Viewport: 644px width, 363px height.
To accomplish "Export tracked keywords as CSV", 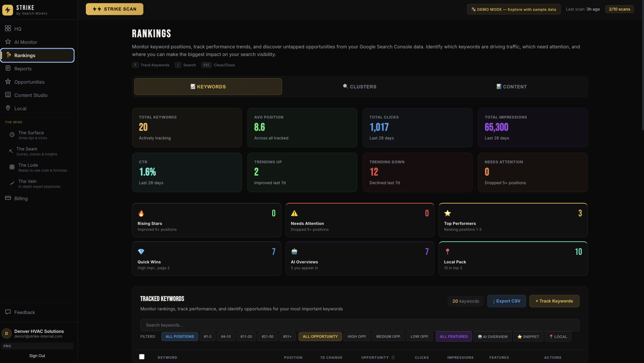I will coord(506,301).
